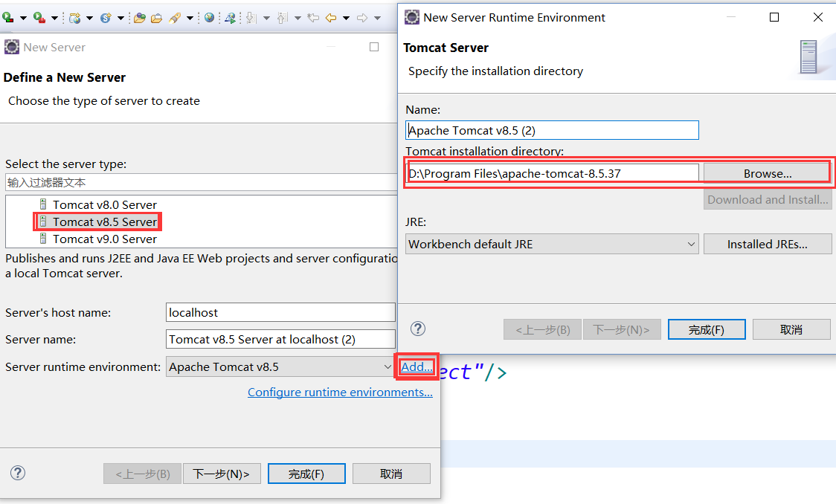Screen dimensions: 836x504
Task: Click the Help question mark in New Server dialog
Action: pos(17,473)
